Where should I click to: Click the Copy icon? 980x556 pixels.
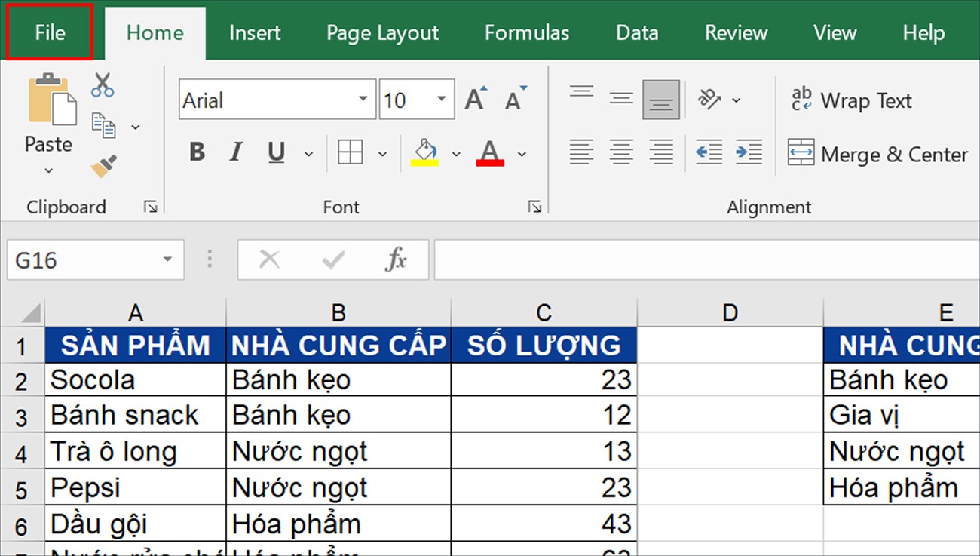(x=103, y=125)
